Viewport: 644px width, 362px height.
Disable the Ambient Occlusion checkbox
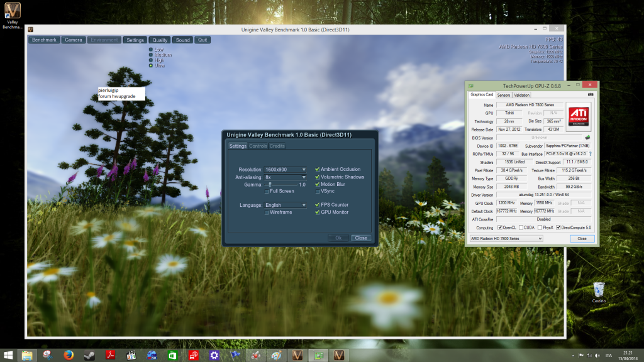318,170
